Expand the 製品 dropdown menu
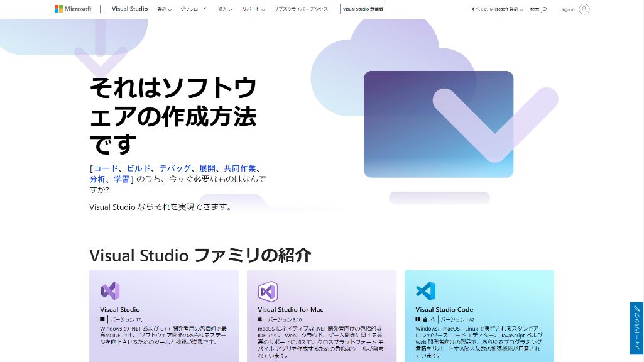Viewport: 644px width, 362px height. [x=164, y=9]
